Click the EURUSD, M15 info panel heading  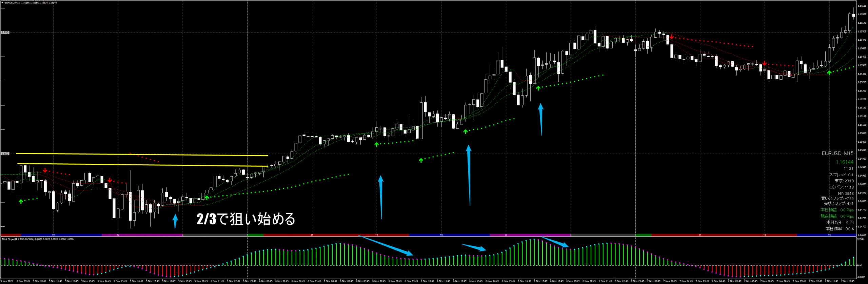(837, 154)
